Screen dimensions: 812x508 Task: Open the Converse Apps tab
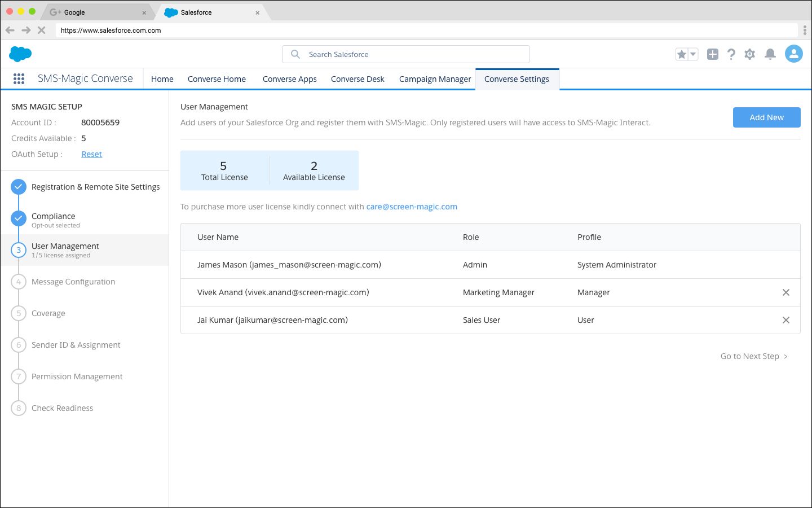click(289, 79)
